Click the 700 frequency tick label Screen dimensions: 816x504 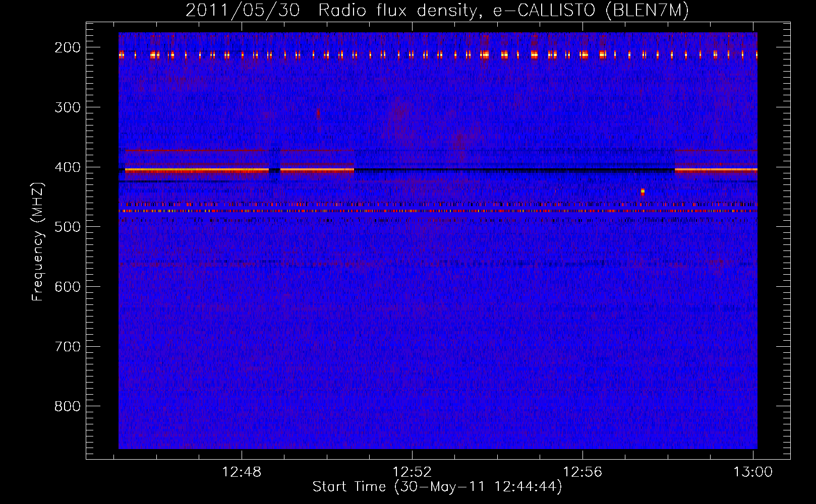[67, 347]
